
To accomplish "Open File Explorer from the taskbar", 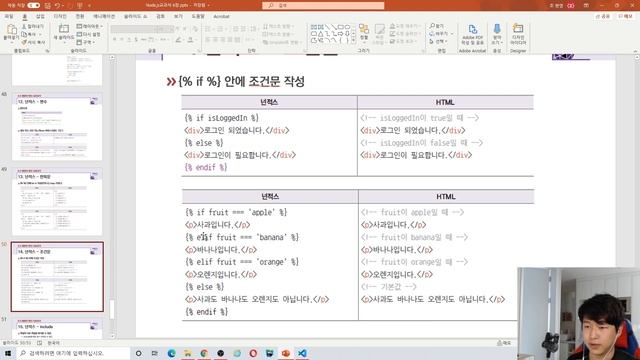I will (x=188, y=353).
